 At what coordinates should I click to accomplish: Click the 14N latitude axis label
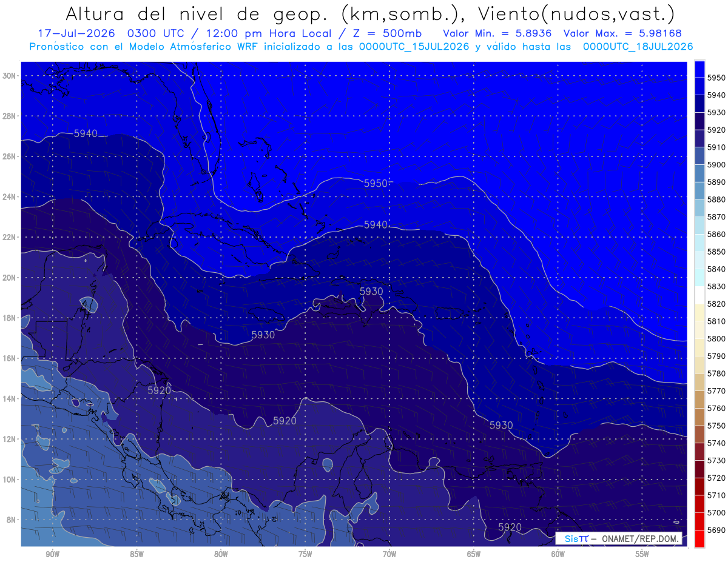coord(8,399)
